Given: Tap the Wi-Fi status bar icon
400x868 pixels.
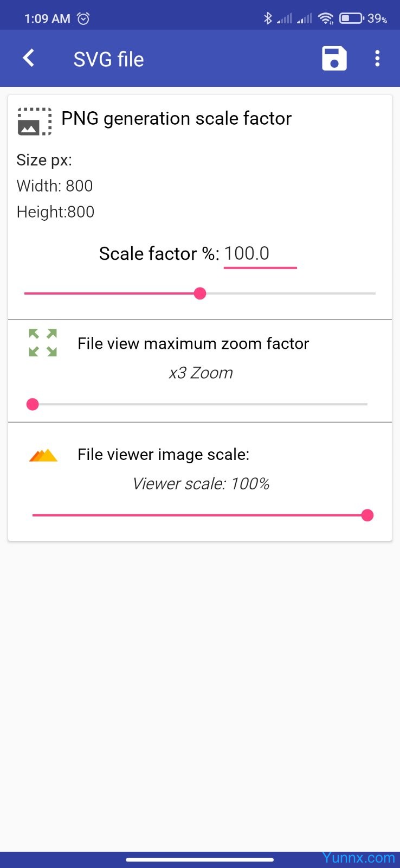Looking at the screenshot, I should click(x=326, y=18).
